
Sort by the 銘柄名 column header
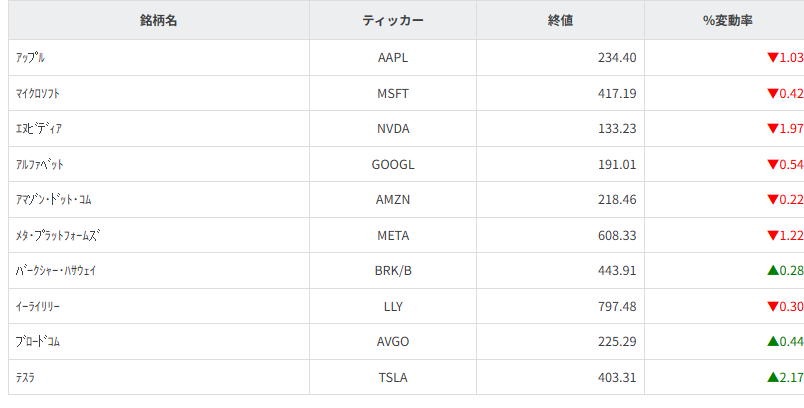click(x=158, y=20)
